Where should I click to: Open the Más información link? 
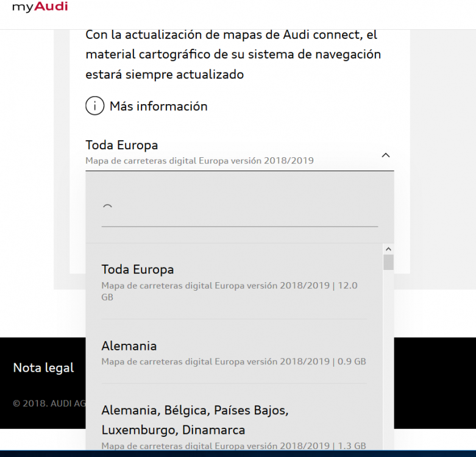[x=158, y=106]
